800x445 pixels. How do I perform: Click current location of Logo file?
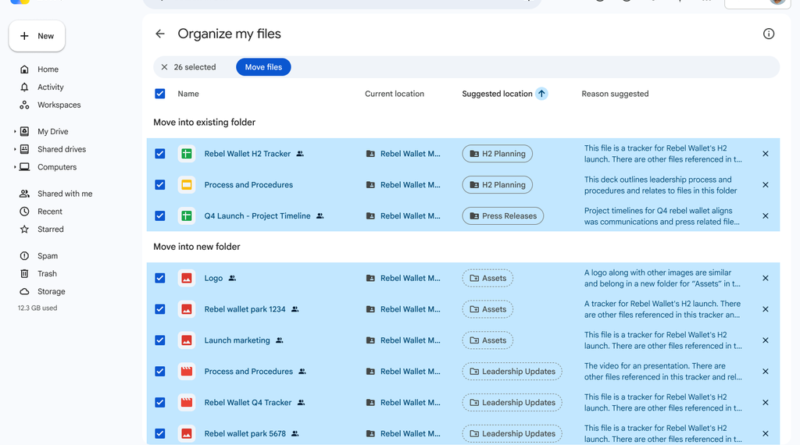coord(403,278)
